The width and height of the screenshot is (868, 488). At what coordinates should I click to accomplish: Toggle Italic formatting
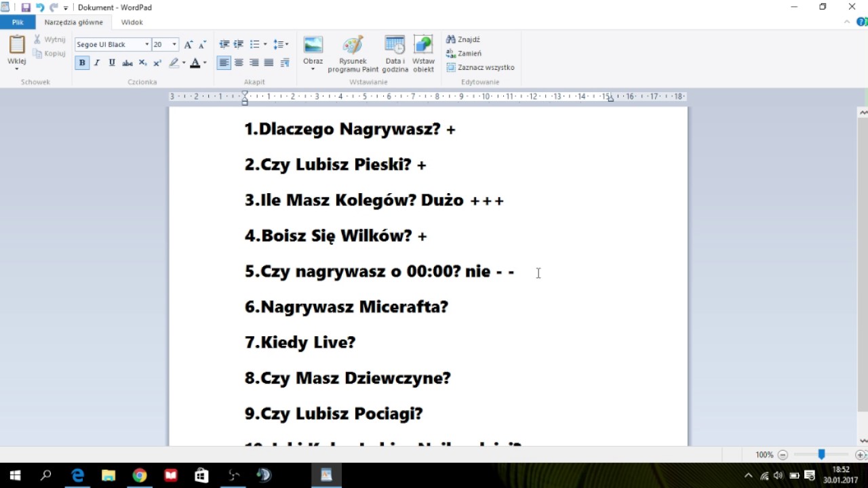tap(97, 63)
